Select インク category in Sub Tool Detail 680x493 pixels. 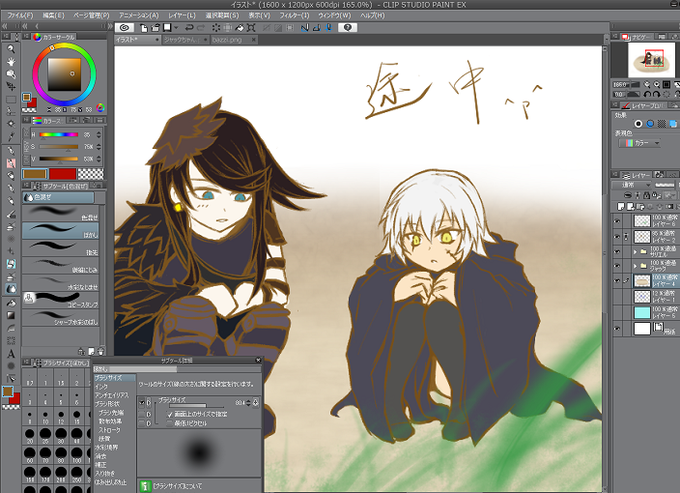[101, 386]
